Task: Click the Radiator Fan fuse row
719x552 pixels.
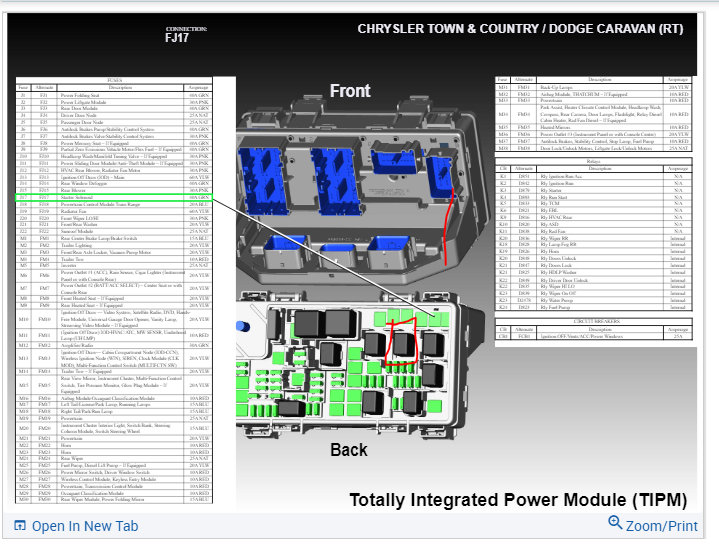Action: point(114,211)
